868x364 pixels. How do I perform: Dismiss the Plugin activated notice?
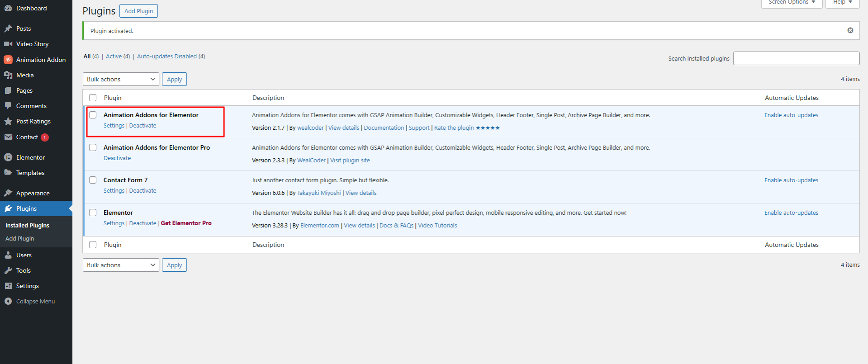click(x=850, y=30)
